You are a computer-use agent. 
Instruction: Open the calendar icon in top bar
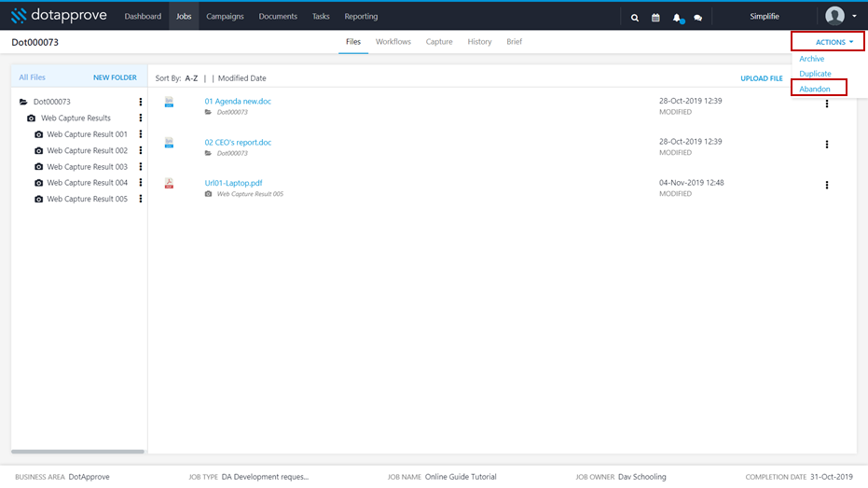pos(655,18)
